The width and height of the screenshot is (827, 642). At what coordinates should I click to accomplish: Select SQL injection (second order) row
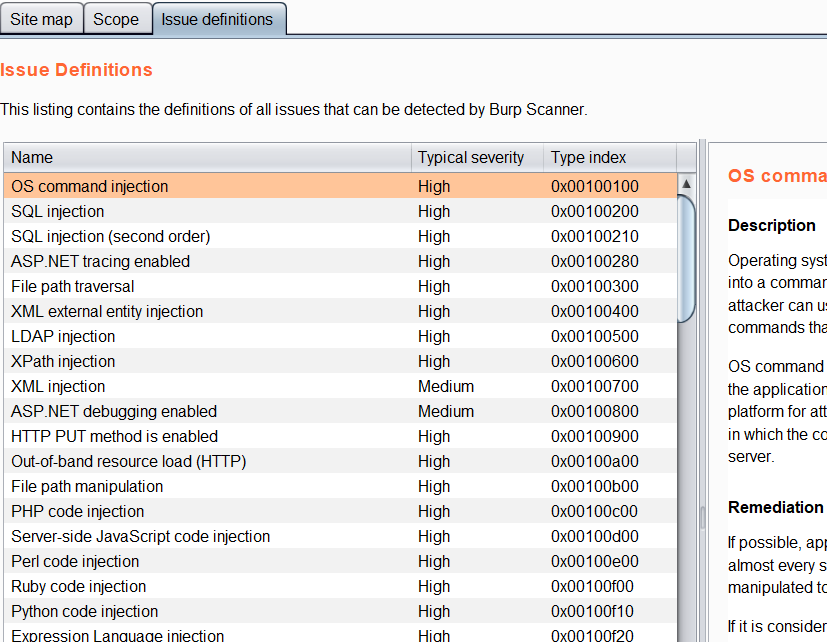point(340,236)
